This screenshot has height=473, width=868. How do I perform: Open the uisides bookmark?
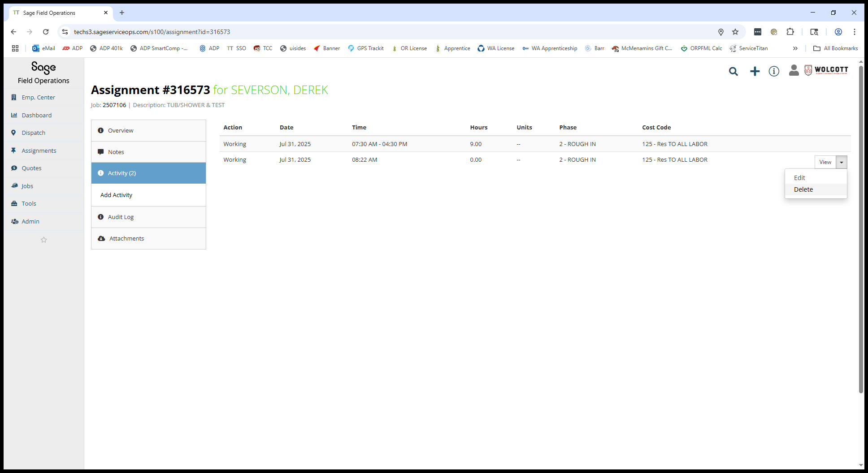click(293, 48)
